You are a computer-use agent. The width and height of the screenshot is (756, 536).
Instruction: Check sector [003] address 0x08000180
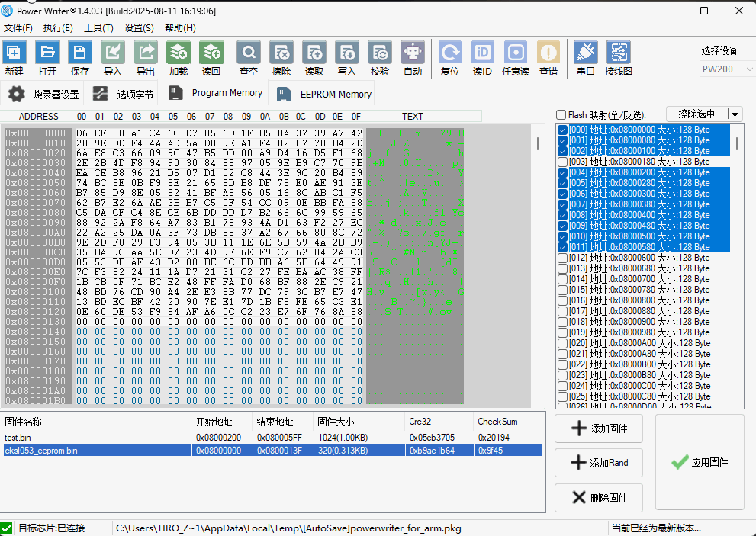pyautogui.click(x=562, y=162)
